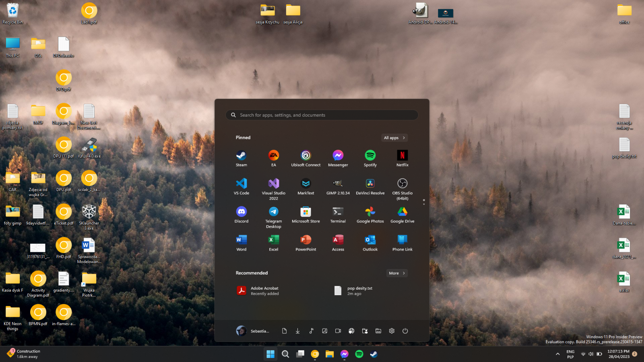Open account options for Sebastian
This screenshot has height=362, width=644.
pyautogui.click(x=253, y=331)
